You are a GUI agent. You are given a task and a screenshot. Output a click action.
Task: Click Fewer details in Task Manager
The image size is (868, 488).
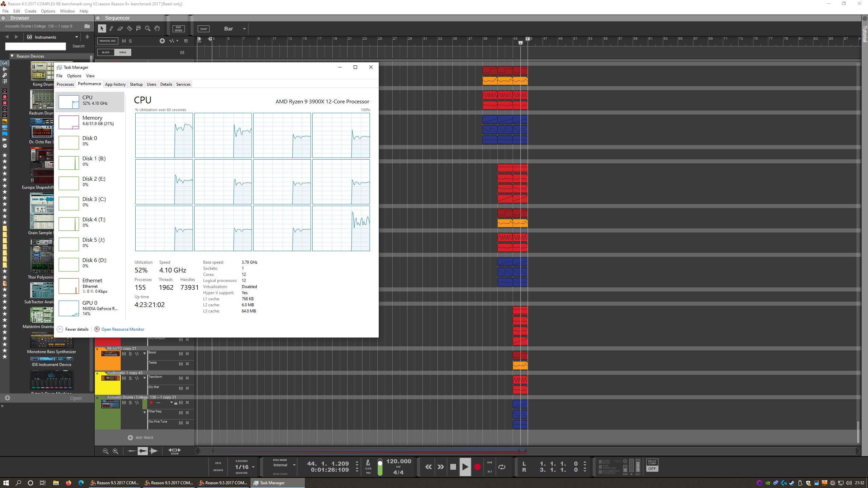coord(73,329)
